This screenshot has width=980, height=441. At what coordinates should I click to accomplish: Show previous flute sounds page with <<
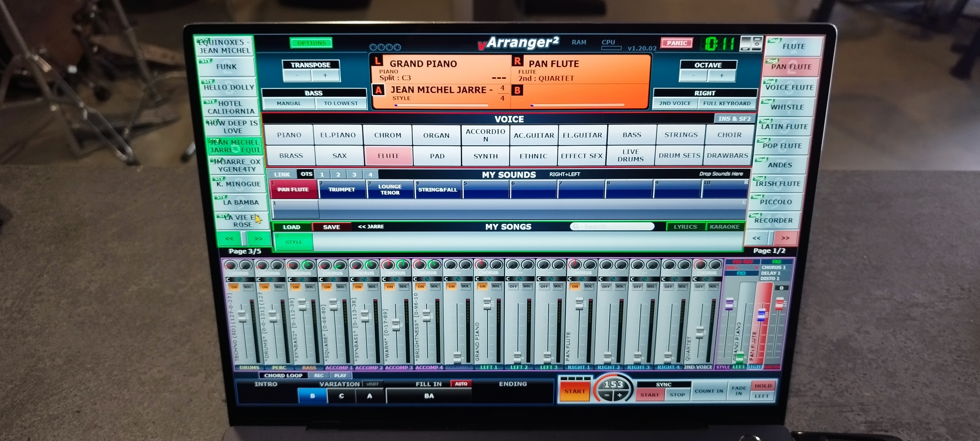[x=757, y=238]
